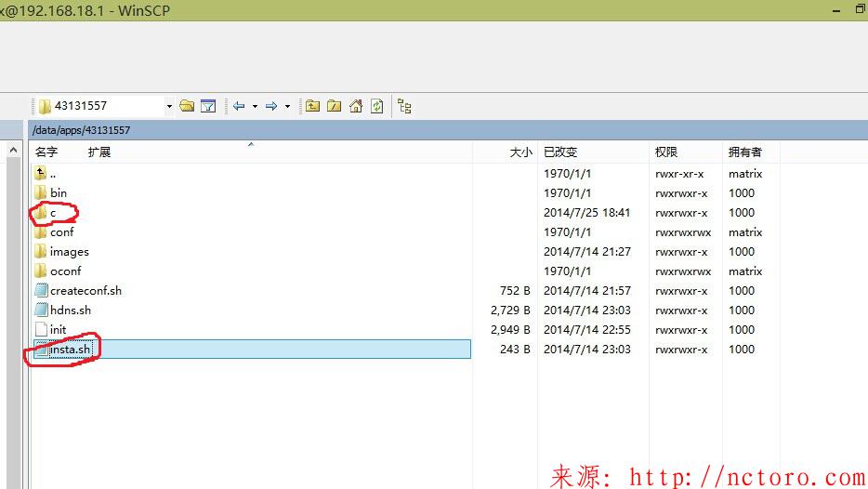Select the init file
This screenshot has height=489, width=868.
coord(59,329)
